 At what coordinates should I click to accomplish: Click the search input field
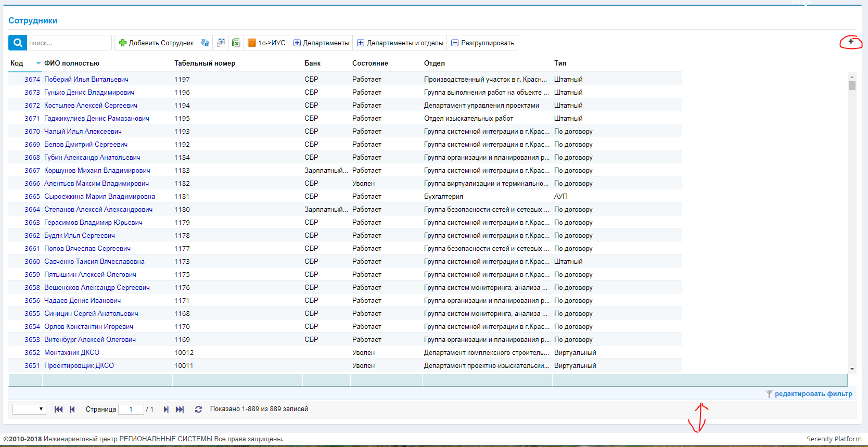(69, 43)
